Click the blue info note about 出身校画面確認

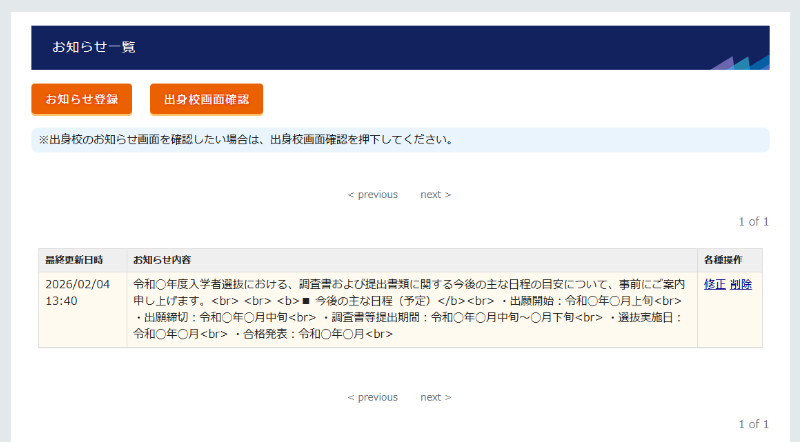(x=400, y=140)
